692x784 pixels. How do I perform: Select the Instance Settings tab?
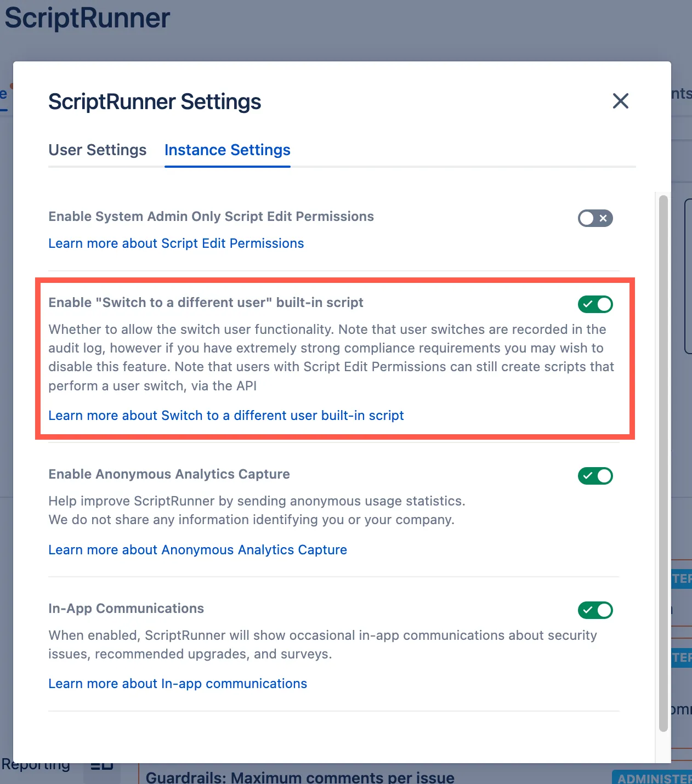(x=228, y=150)
